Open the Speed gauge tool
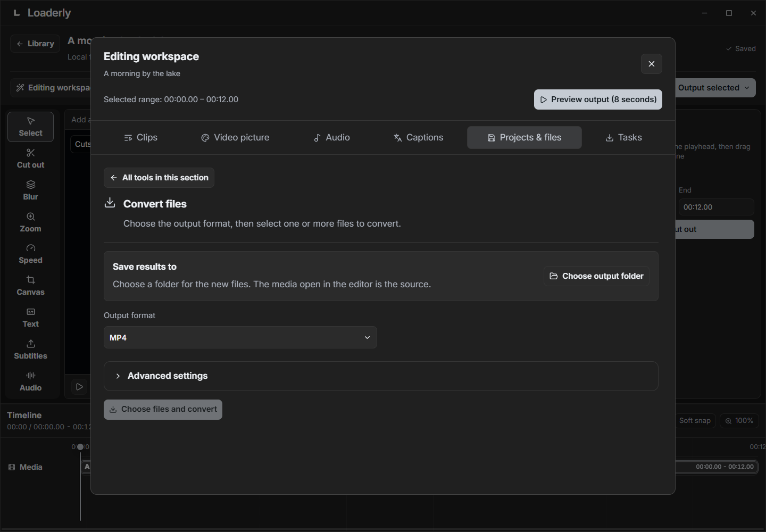The width and height of the screenshot is (766, 532). (30, 254)
